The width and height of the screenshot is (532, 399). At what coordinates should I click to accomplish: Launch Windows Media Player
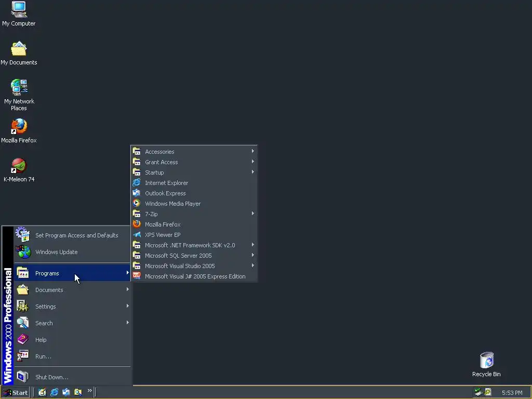[x=194, y=204]
